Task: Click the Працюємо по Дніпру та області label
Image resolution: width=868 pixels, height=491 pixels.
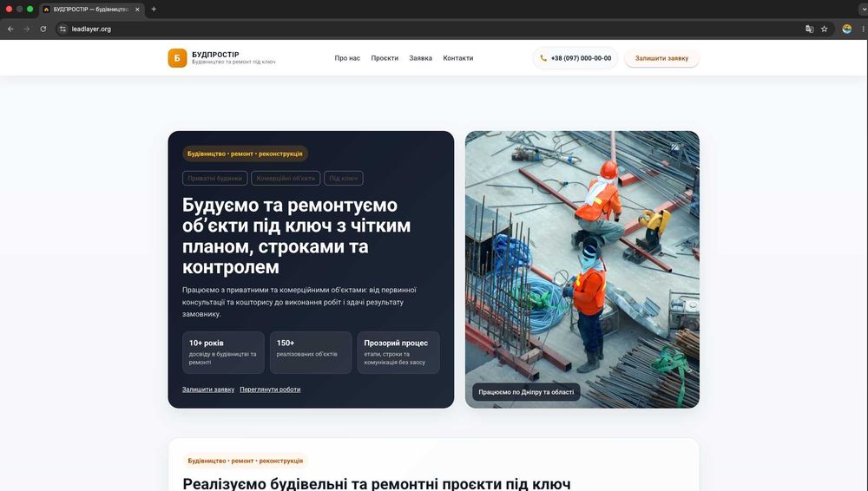Action: (526, 392)
